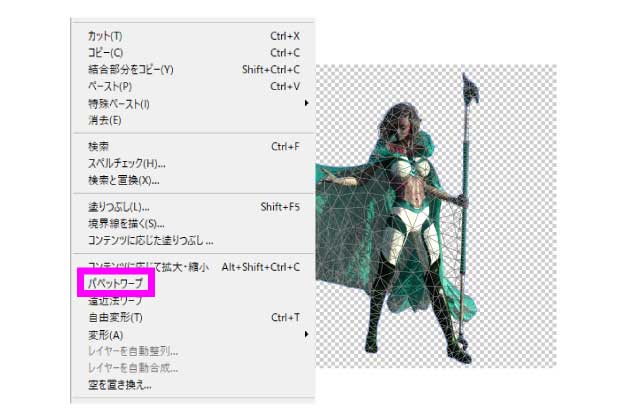Choose 遠近法ワープ (Perspective Warp)
This screenshot has width=620, height=420.
click(x=115, y=299)
